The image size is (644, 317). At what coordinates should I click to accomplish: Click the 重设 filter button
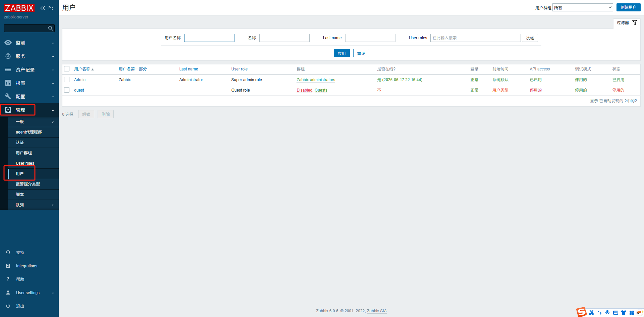(361, 53)
